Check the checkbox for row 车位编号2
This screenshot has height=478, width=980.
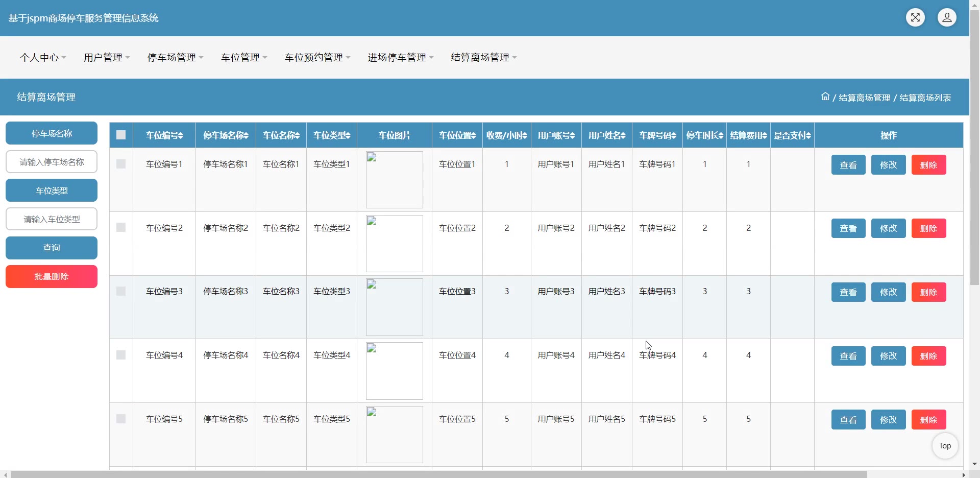click(x=121, y=227)
